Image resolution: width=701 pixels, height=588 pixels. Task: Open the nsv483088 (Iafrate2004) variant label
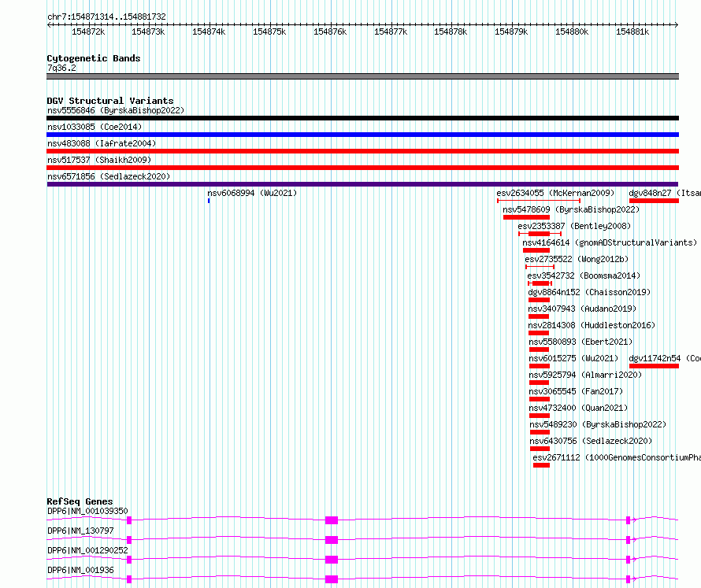click(x=102, y=143)
